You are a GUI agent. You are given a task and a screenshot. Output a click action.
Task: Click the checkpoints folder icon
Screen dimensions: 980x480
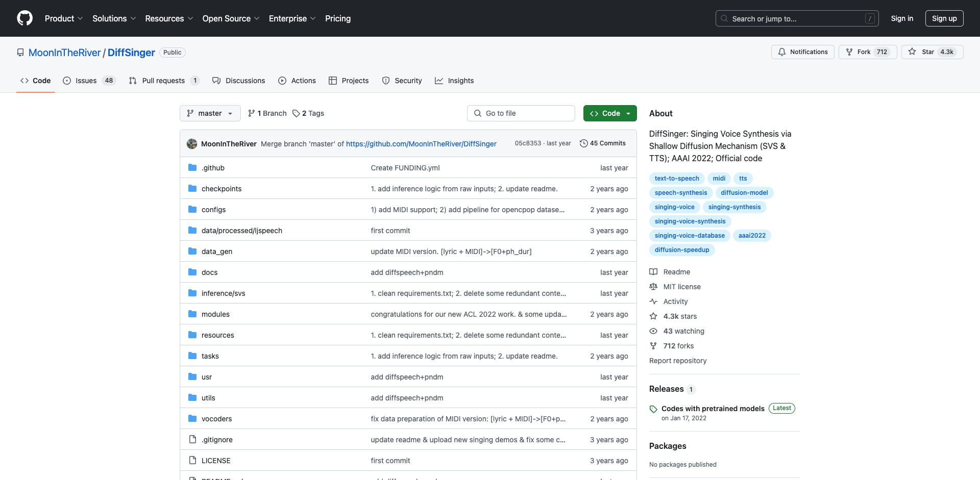tap(192, 188)
